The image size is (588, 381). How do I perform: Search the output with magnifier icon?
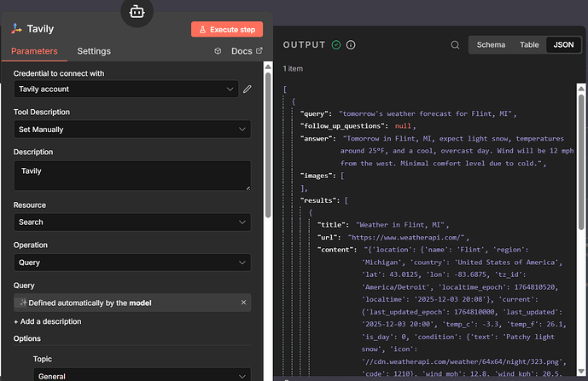coord(456,45)
